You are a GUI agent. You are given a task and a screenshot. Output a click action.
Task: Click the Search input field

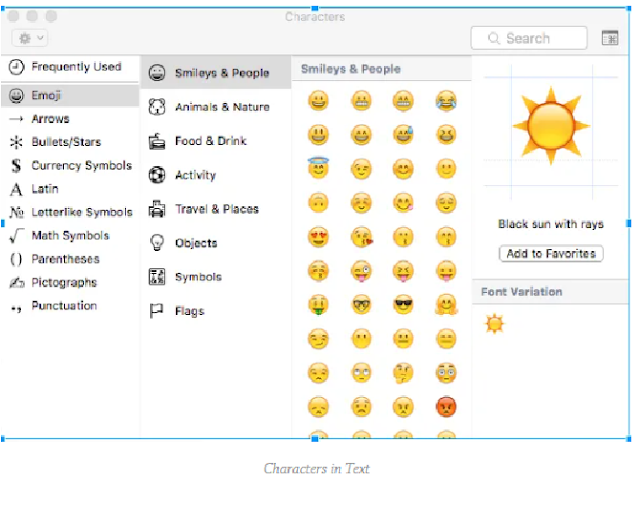click(x=529, y=38)
